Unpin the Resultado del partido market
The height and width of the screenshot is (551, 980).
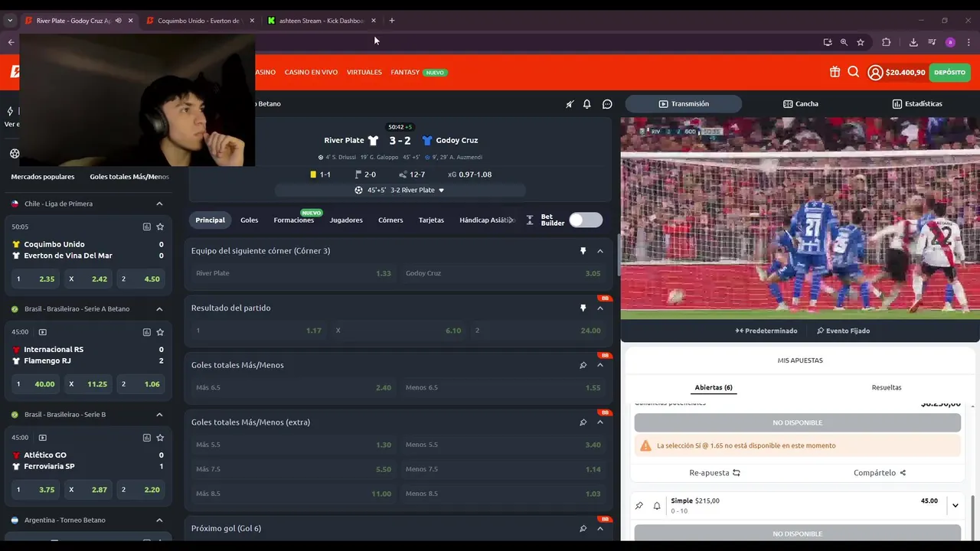pyautogui.click(x=583, y=308)
